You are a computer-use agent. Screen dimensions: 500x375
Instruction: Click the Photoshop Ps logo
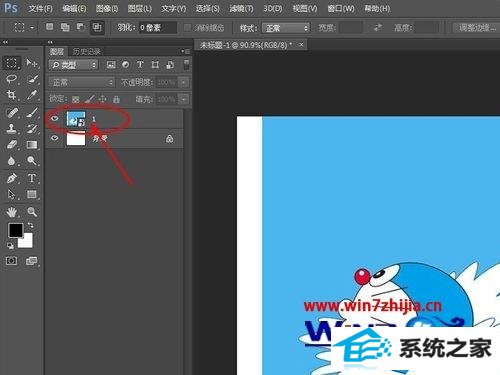click(11, 8)
